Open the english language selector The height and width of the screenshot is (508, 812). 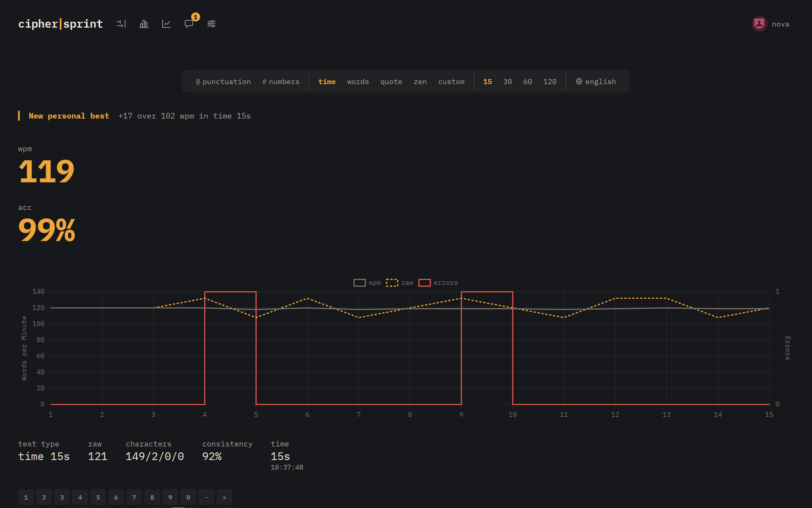[x=596, y=82]
